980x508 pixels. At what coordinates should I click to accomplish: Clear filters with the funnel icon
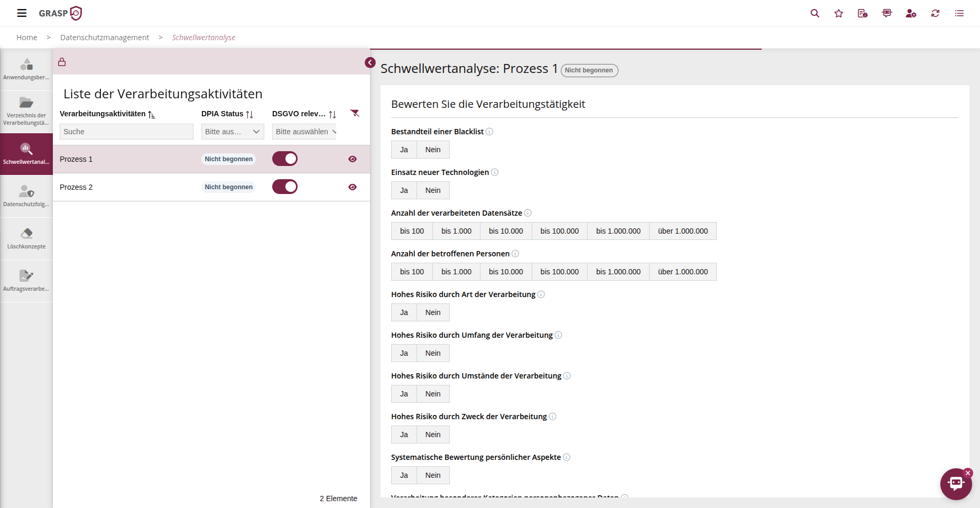click(x=355, y=113)
